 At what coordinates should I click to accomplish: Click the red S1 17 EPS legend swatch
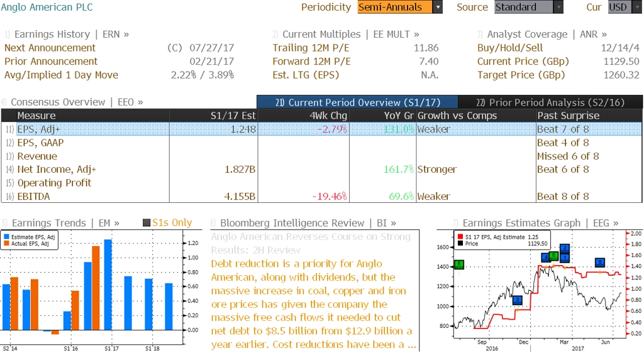[x=460, y=237]
